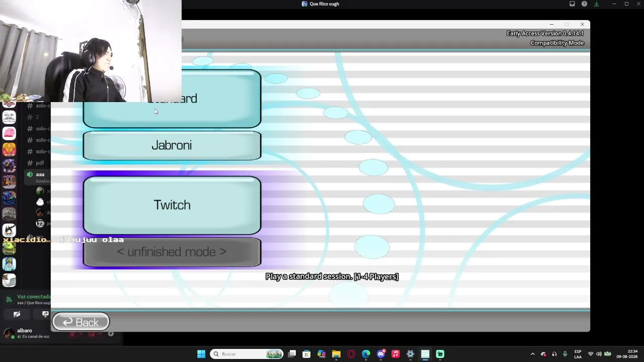Open tray headphones icon
The height and width of the screenshot is (362, 644).
point(554,354)
